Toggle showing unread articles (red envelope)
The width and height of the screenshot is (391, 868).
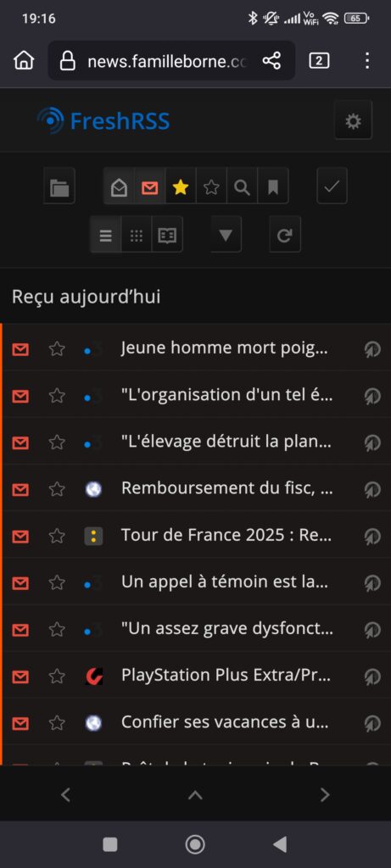point(149,186)
